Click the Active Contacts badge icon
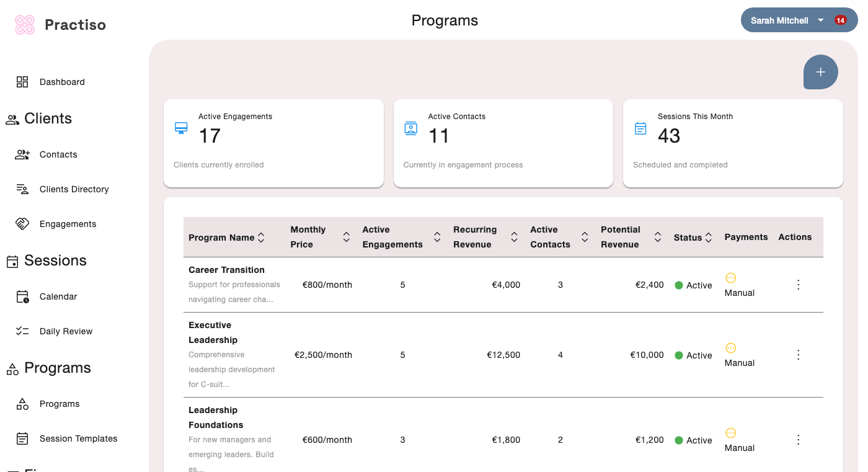 click(410, 128)
